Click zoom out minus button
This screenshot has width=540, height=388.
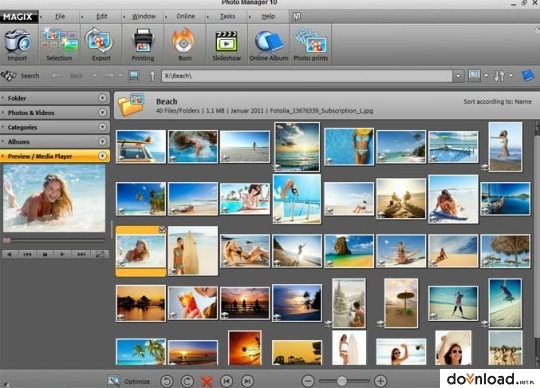pyautogui.click(x=308, y=381)
